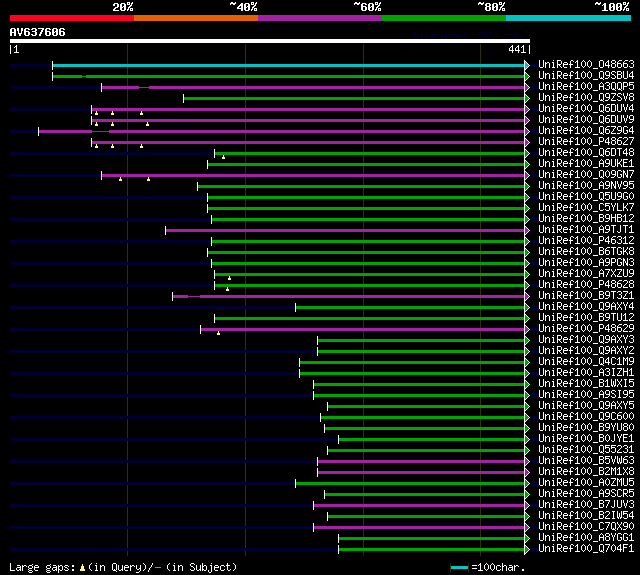Open hit UniRef100_Q9ZSV8
The width and height of the screenshot is (640, 575).
[586, 98]
